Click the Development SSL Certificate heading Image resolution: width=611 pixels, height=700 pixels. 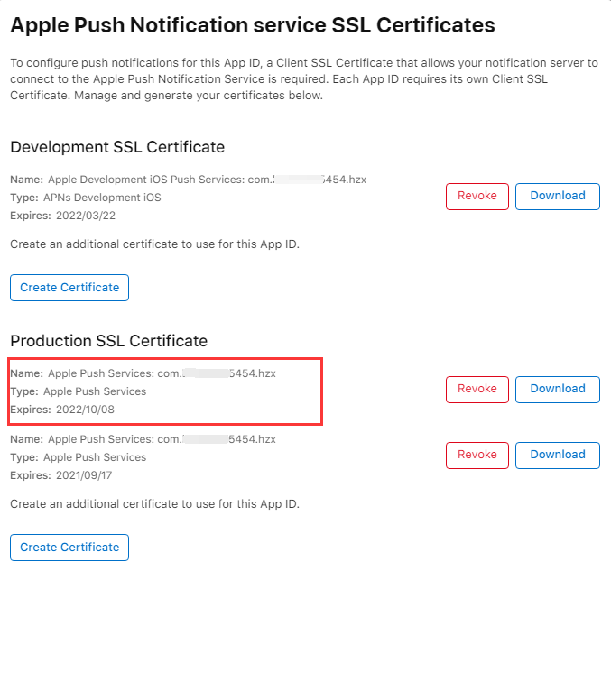(117, 147)
